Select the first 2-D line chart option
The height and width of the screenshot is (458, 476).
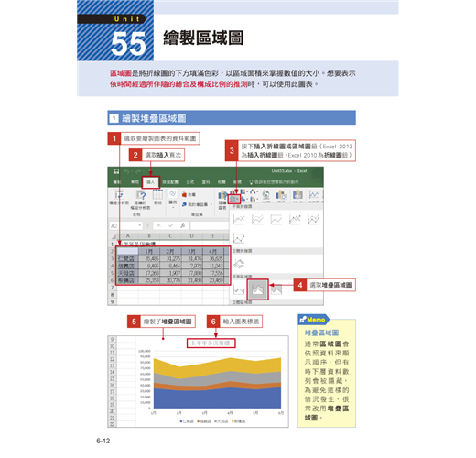click(x=239, y=219)
